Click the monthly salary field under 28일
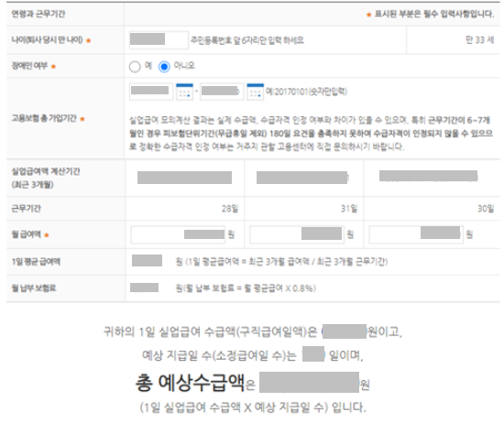504x423 pixels. (x=179, y=234)
